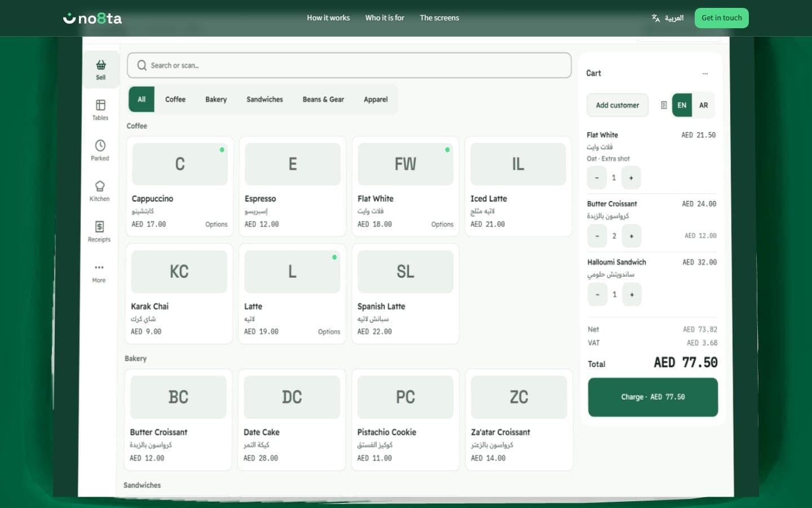Open The screens link
This screenshot has width=812, height=508.
point(439,18)
